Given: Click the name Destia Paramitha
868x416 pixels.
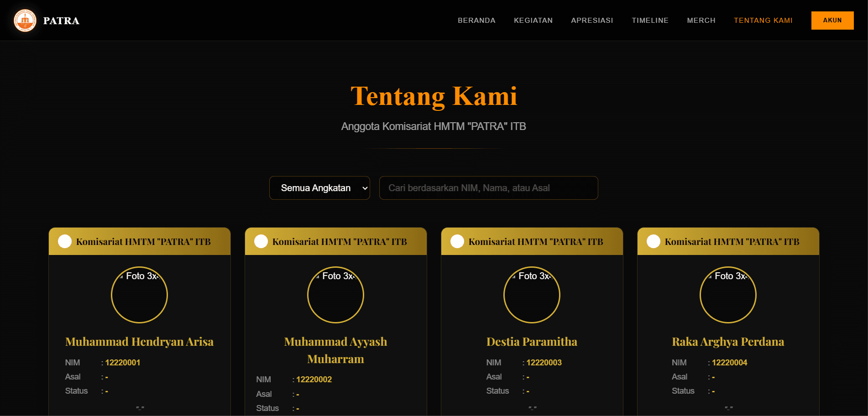Looking at the screenshot, I should pos(532,342).
